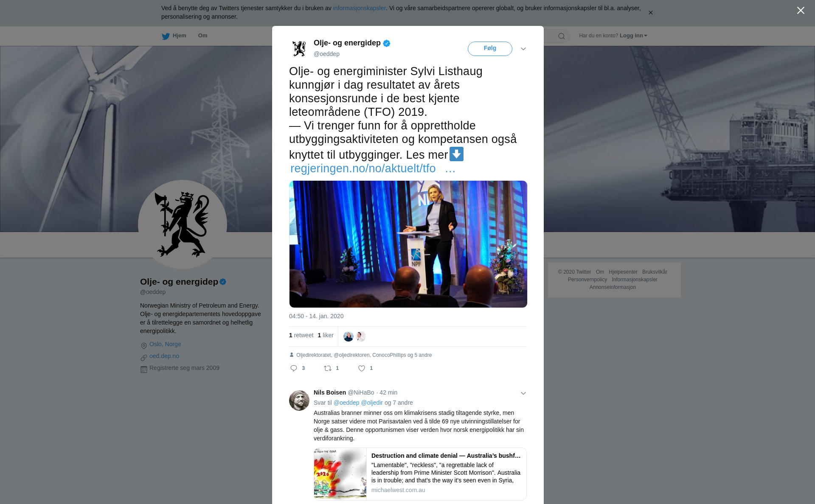Open Australia's bushfire article card
Image resolution: width=815 pixels, height=504 pixels.
coord(420,474)
